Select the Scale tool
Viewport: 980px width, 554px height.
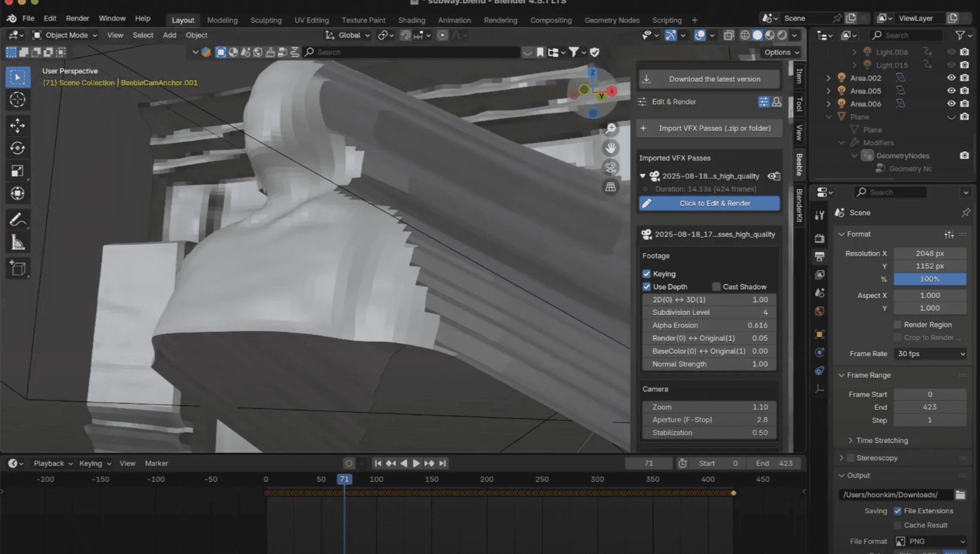(18, 171)
